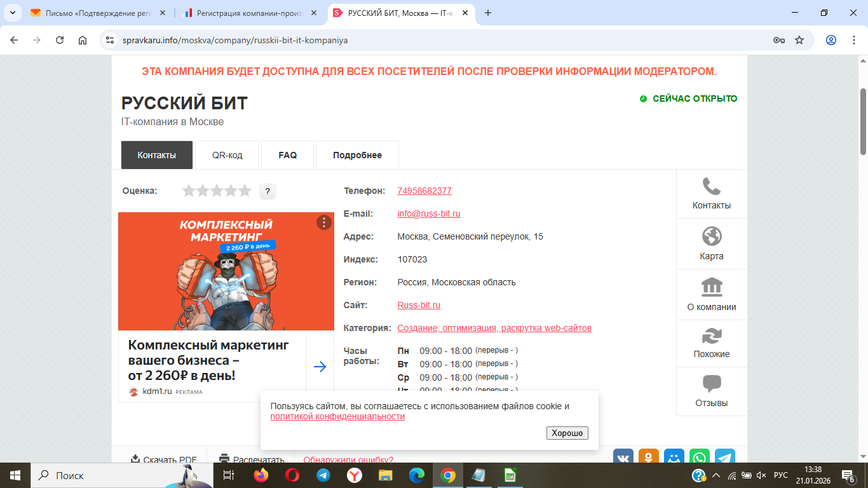Click the page vertical scrollbar thumb
The width and height of the screenshot is (868, 488).
863,121
